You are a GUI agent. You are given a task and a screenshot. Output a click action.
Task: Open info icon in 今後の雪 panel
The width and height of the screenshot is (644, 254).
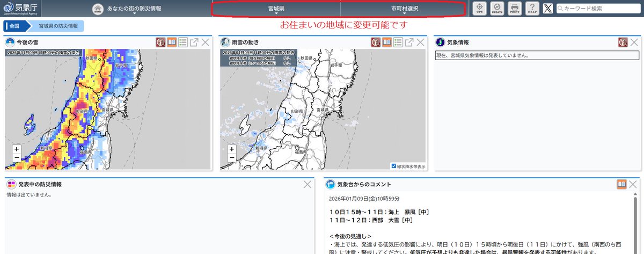(x=160, y=42)
